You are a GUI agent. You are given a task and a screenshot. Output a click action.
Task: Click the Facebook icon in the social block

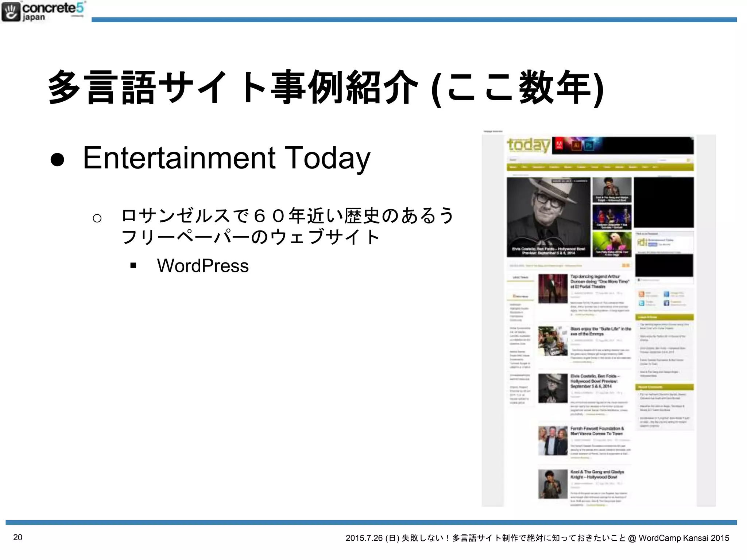666,303
